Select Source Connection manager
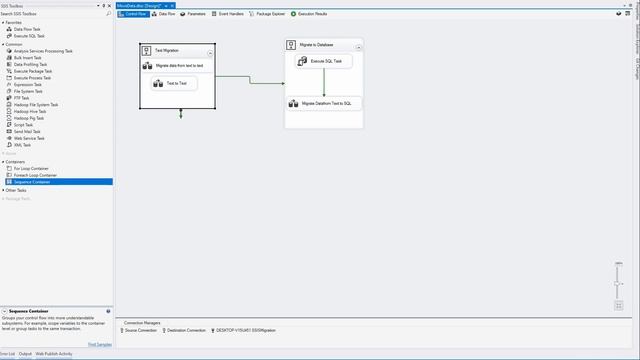 138,331
